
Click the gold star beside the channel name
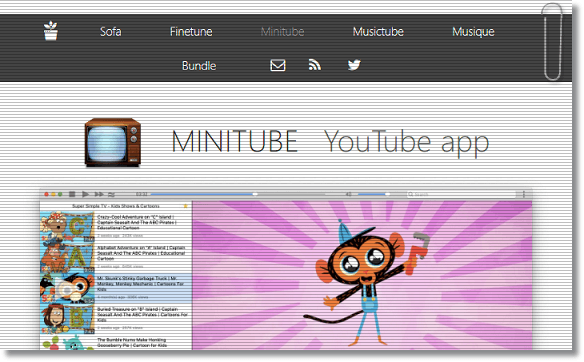[x=185, y=206]
